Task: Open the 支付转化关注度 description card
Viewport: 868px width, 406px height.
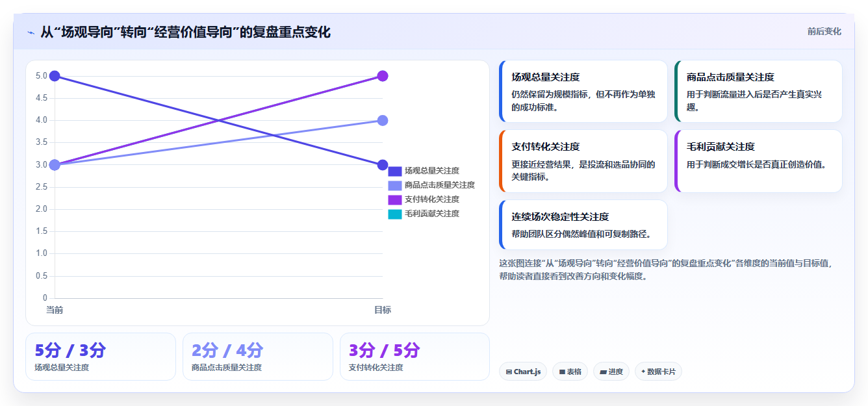Action: [583, 161]
